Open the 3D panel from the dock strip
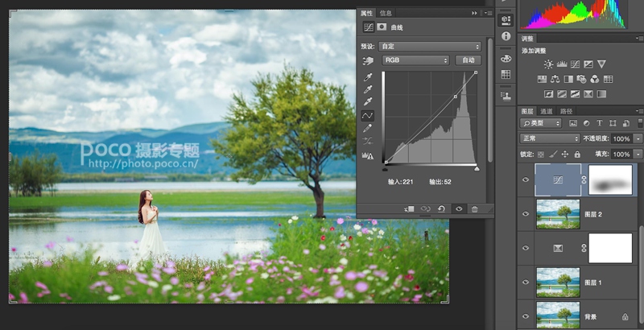Image resolution: width=644 pixels, height=330 pixels. [506, 19]
